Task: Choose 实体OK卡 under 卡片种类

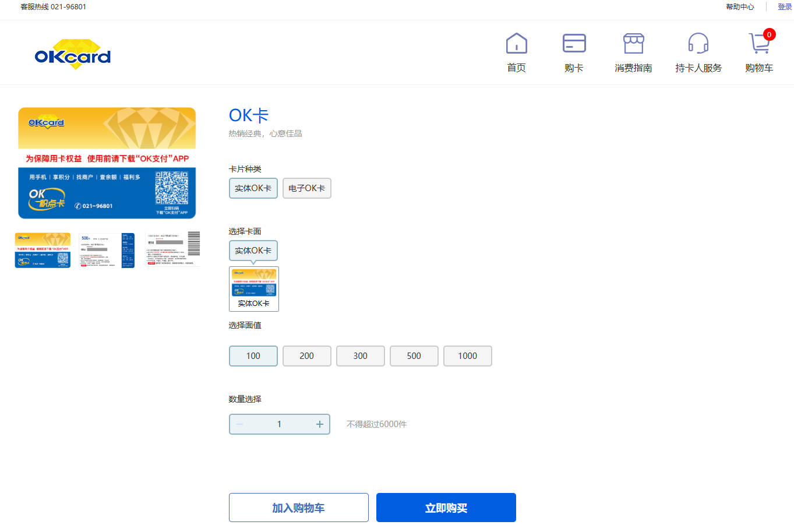Action: pyautogui.click(x=253, y=188)
